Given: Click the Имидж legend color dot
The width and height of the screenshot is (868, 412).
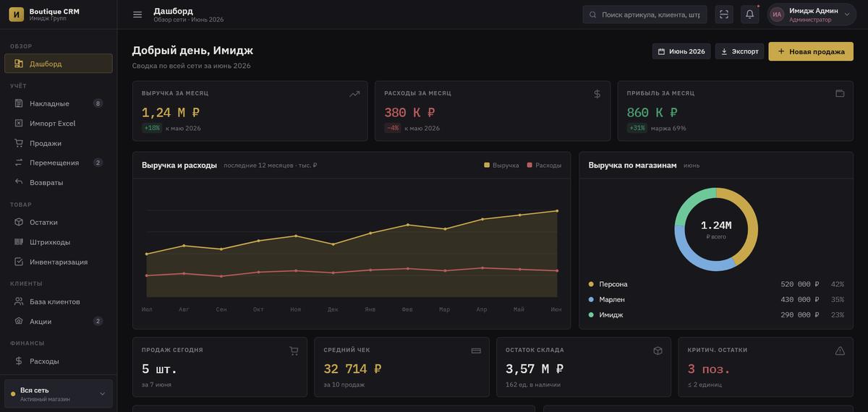Looking at the screenshot, I should pyautogui.click(x=591, y=315).
